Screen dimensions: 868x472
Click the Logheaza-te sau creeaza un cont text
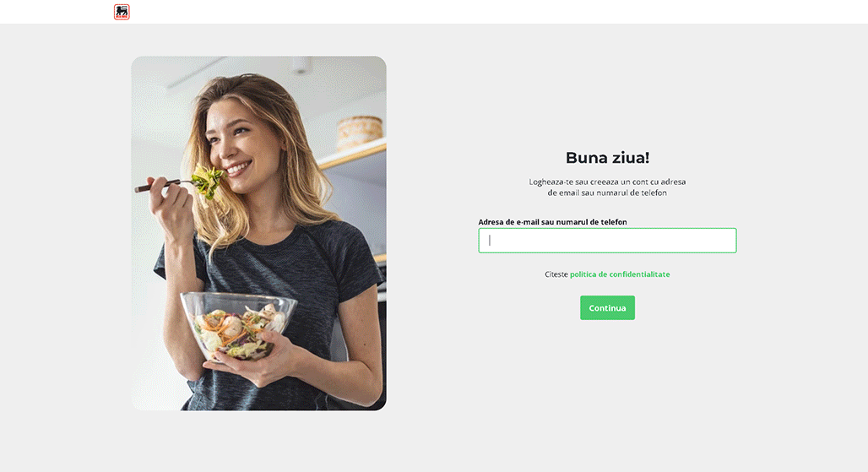point(607,182)
